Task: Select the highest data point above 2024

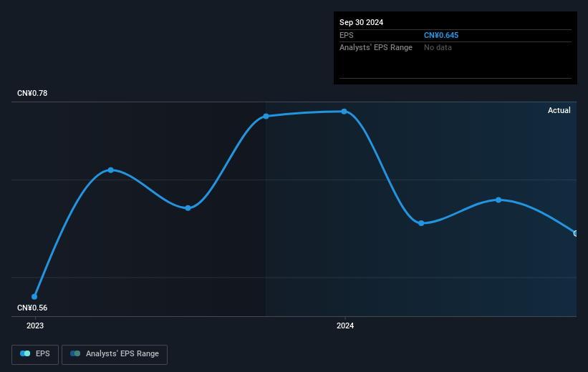Action: pyautogui.click(x=344, y=112)
